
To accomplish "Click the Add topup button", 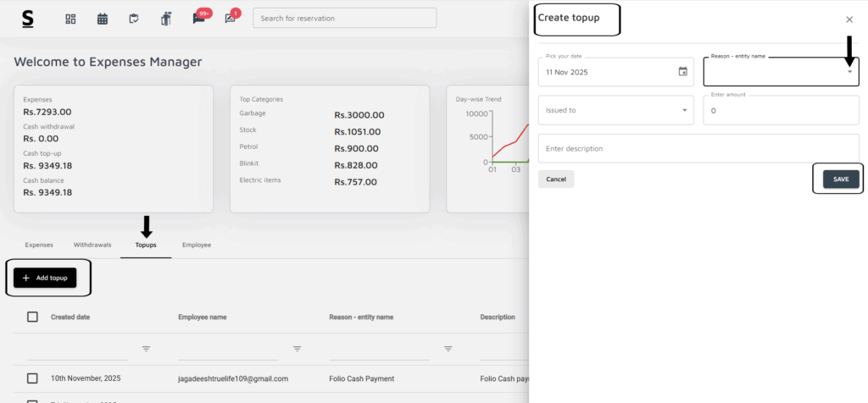I will 45,278.
